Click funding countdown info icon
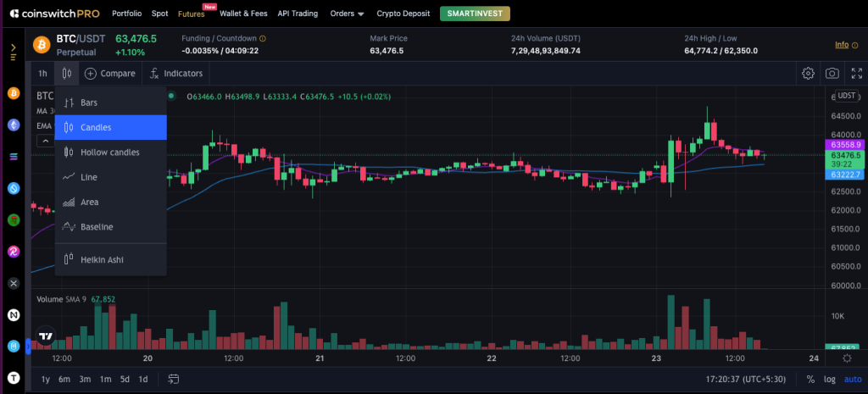The width and height of the screenshot is (868, 394). [x=263, y=38]
